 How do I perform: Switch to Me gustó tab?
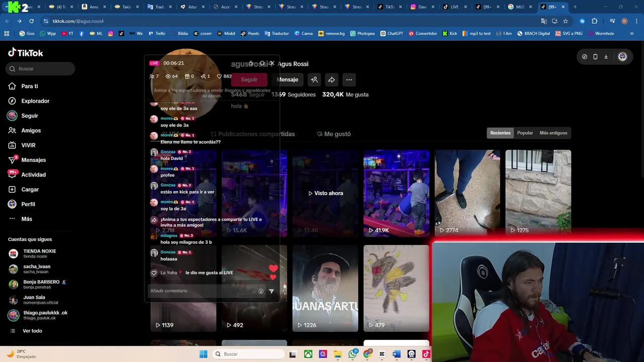(334, 134)
